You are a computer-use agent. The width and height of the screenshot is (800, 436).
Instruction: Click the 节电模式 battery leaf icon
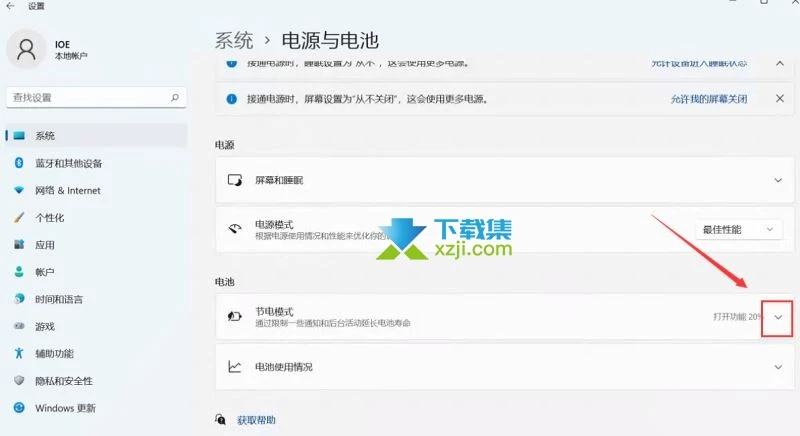[235, 316]
